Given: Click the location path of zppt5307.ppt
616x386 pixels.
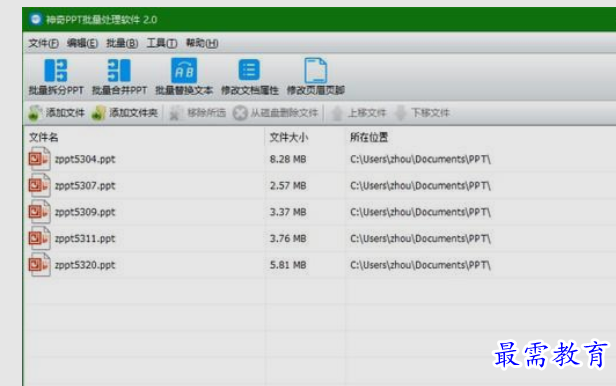Looking at the screenshot, I should point(420,185).
